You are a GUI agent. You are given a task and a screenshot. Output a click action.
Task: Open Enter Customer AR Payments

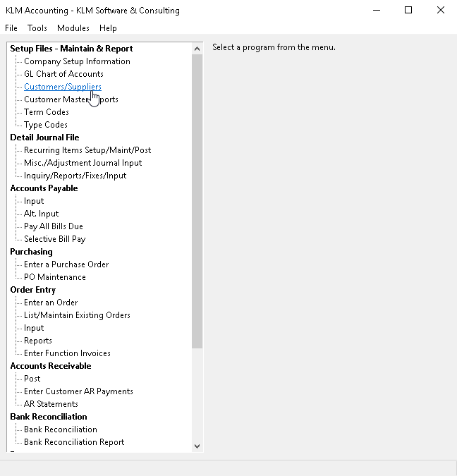pyautogui.click(x=78, y=391)
